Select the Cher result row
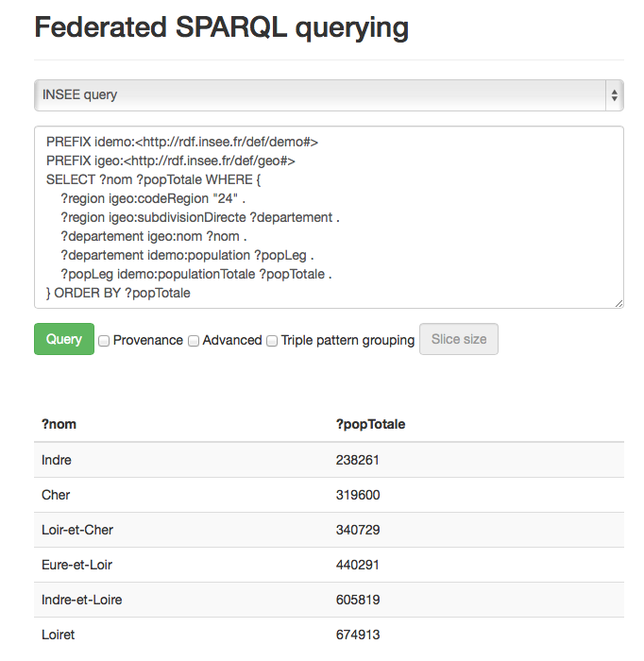 329,495
